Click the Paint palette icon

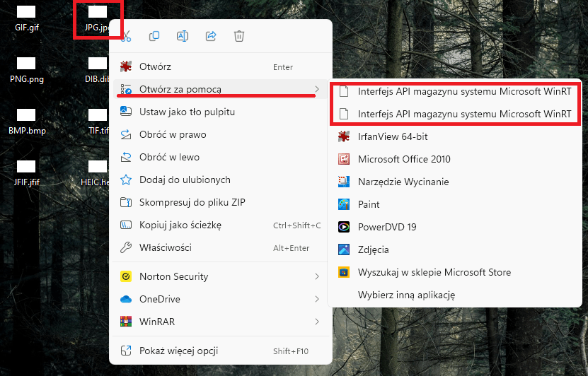click(344, 204)
